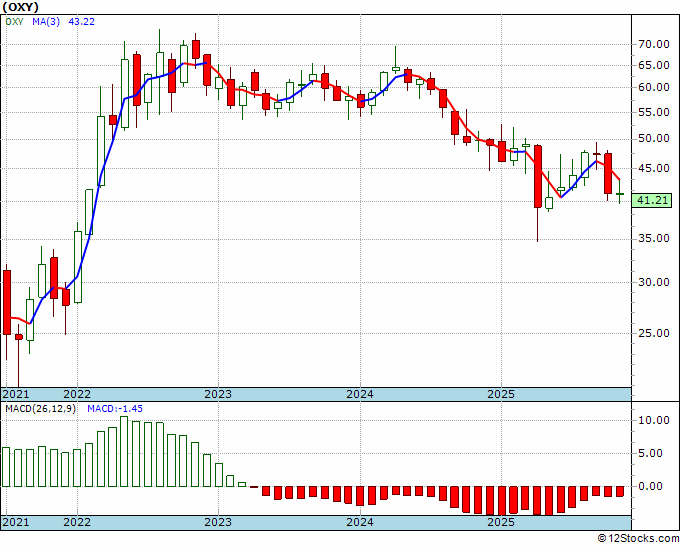Viewport: 680px width, 546px height.
Task: Click the (OXY) chart title
Action: click(x=20, y=7)
